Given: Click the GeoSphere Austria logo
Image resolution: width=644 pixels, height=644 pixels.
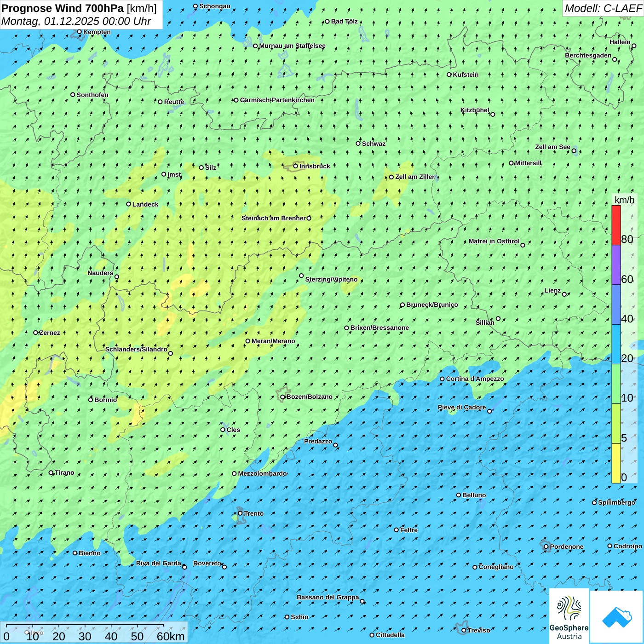Looking at the screenshot, I should click(x=569, y=615).
